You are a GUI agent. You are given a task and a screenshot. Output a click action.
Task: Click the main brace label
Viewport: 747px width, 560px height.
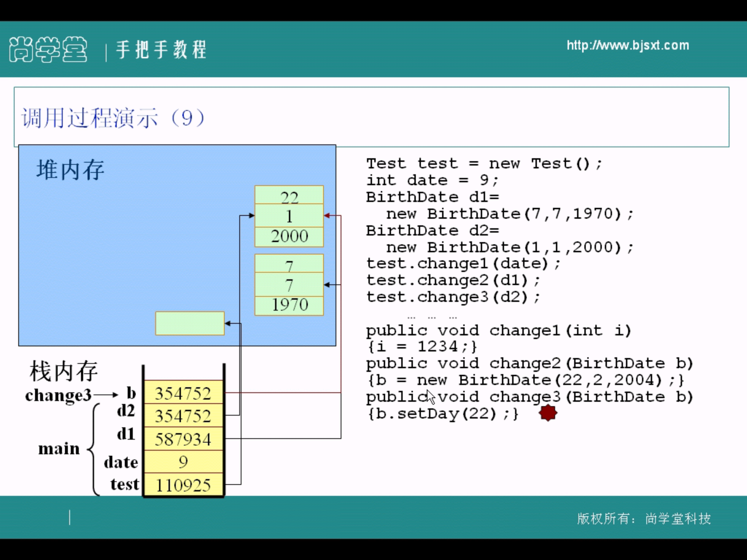tap(59, 448)
